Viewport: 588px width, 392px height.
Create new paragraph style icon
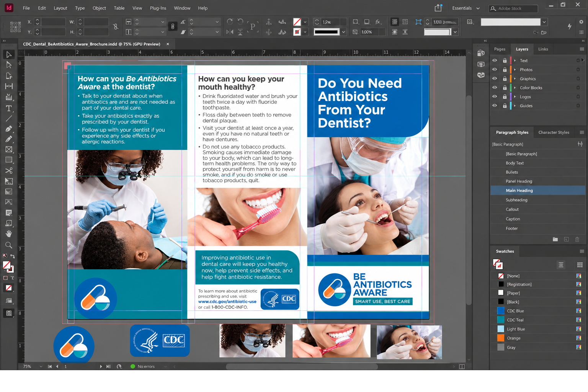(566, 239)
